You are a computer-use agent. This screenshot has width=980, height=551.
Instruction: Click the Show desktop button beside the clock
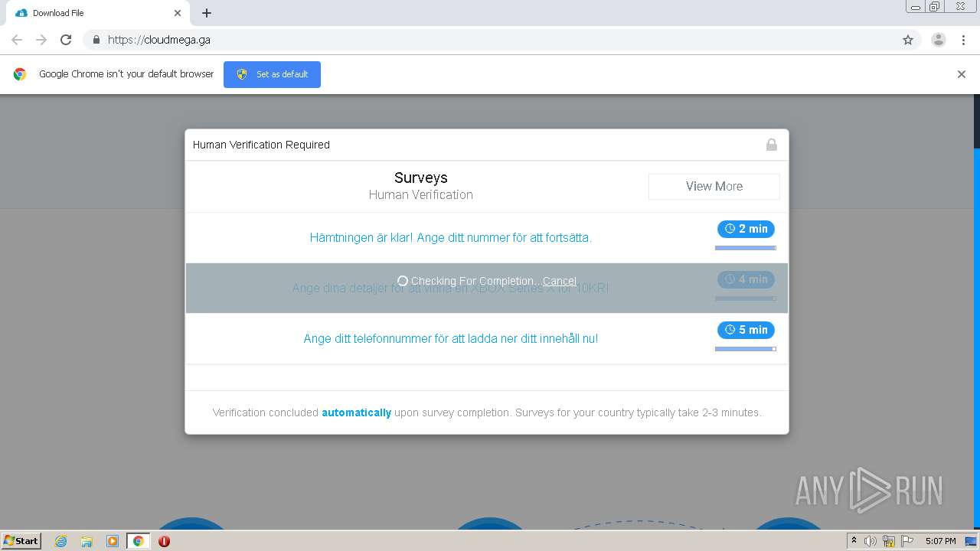[x=972, y=541]
